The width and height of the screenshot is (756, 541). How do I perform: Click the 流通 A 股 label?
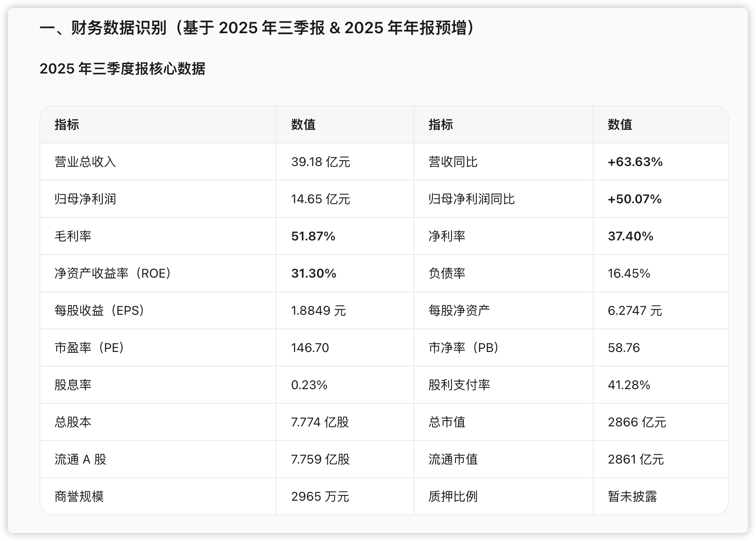(x=81, y=459)
